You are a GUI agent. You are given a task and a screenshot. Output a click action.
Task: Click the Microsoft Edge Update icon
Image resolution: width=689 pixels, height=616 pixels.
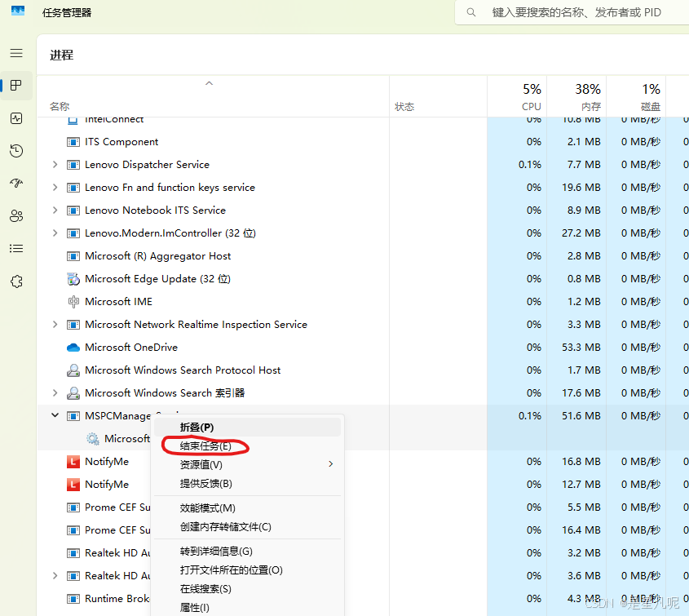(x=73, y=279)
